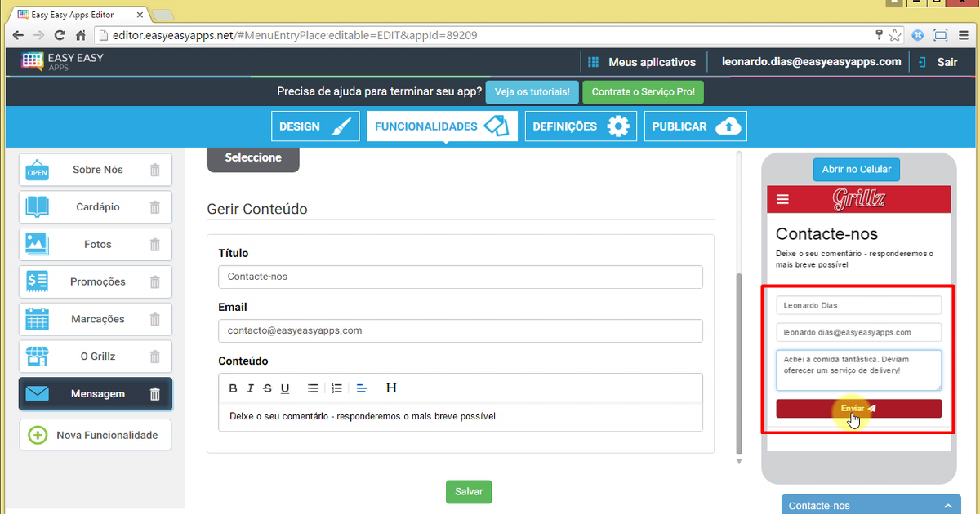Delete the Mensagem feature with trash icon
This screenshot has height=514, width=980.
point(155,394)
